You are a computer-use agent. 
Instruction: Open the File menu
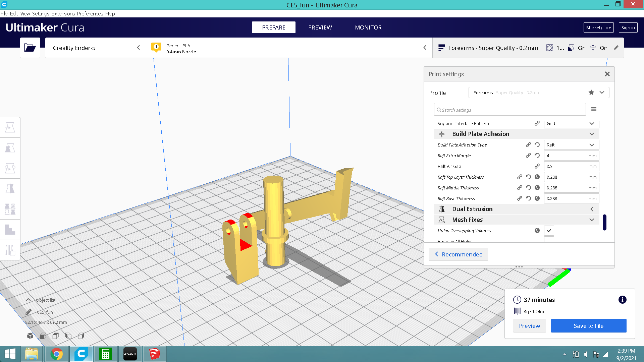[4, 14]
